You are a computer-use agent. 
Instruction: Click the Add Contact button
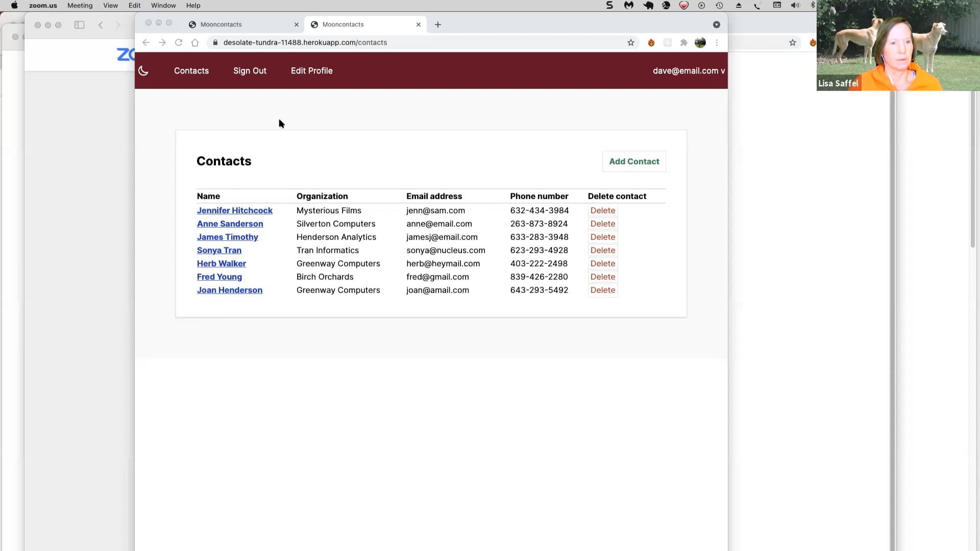[x=634, y=161]
